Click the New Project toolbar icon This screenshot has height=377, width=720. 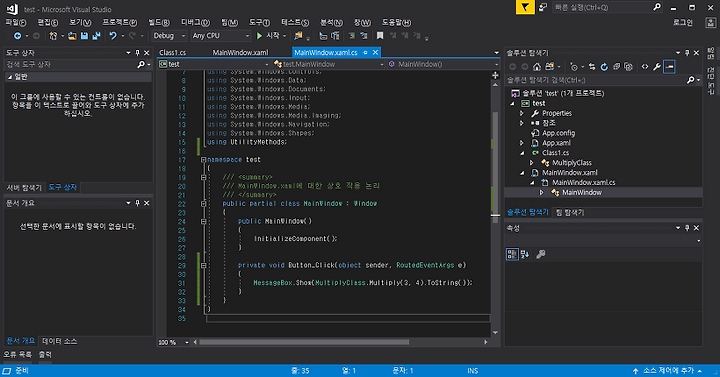click(x=53, y=36)
